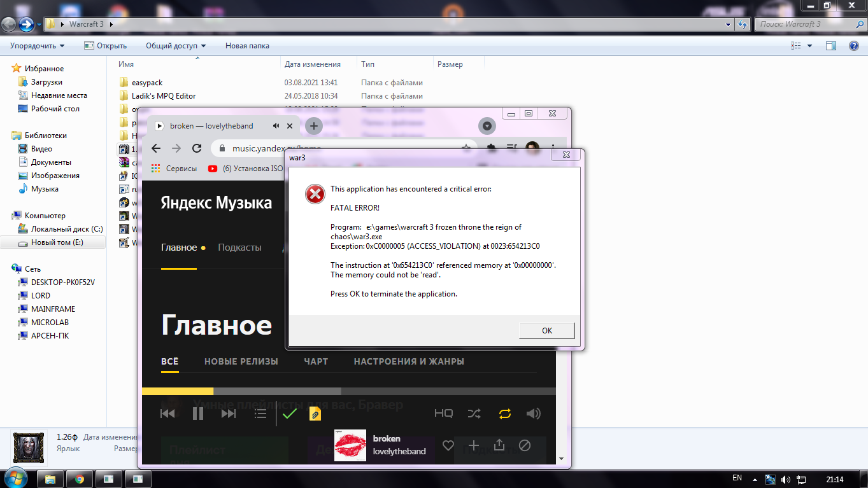Switch to НАСТРОЕНИЯ И ЖАНРЫ tab
Screen dimensions: 868x488
click(409, 361)
